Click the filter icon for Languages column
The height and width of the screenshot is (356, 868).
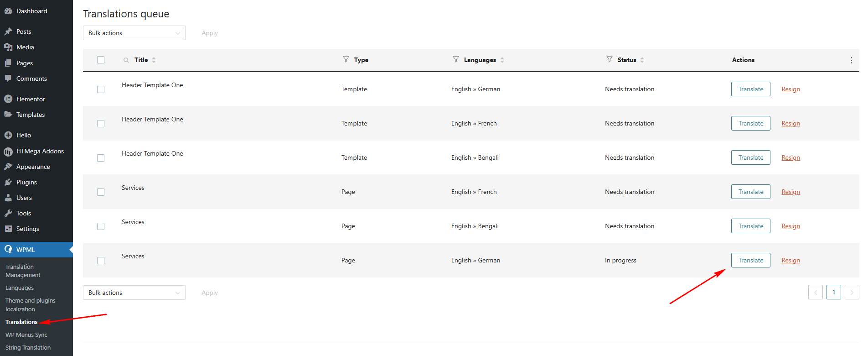coord(456,59)
